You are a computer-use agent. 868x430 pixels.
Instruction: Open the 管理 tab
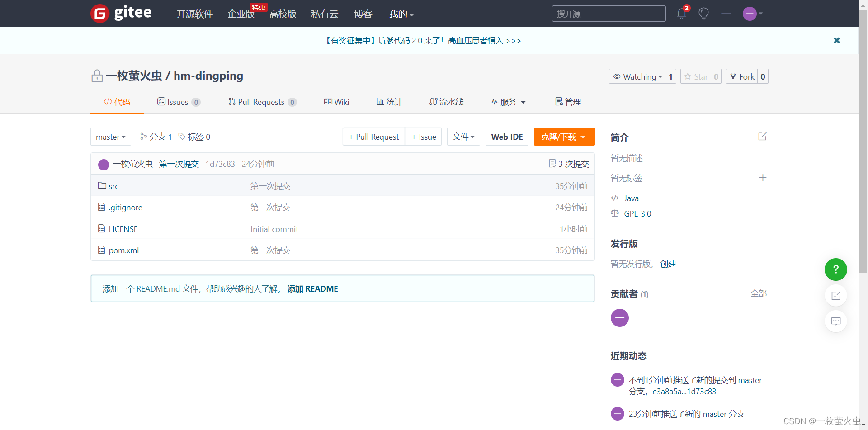point(568,102)
